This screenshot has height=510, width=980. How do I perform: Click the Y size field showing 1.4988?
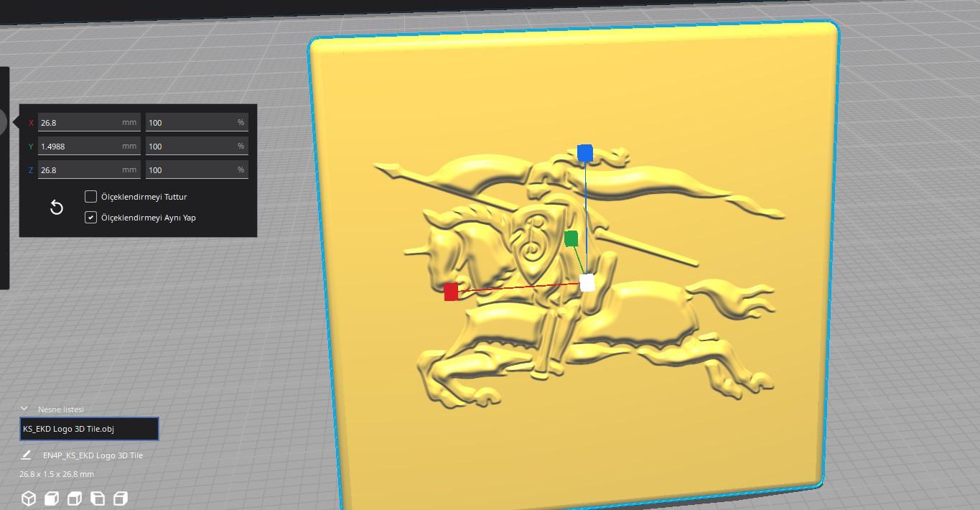[89, 146]
